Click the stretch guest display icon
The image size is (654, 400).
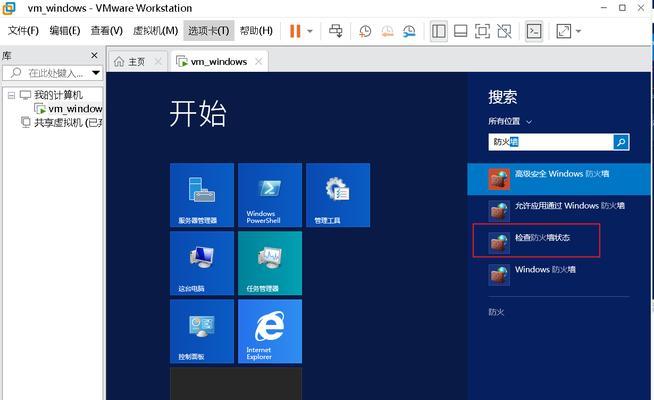pos(563,31)
